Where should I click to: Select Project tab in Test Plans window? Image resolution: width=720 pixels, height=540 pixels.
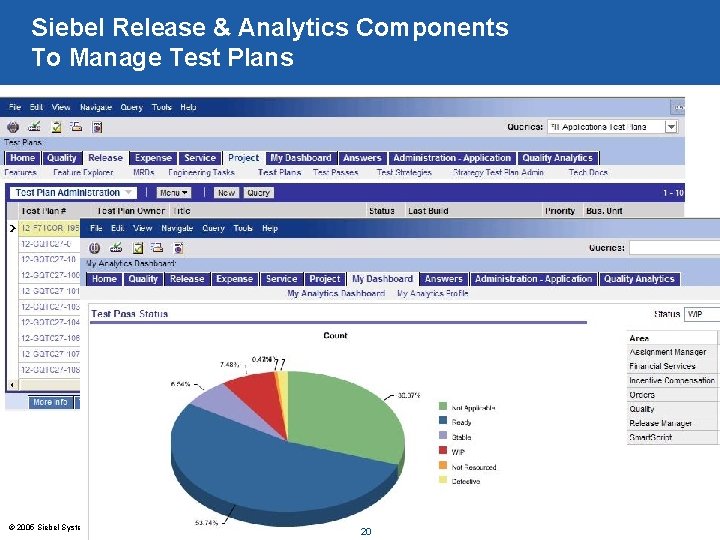pos(243,158)
